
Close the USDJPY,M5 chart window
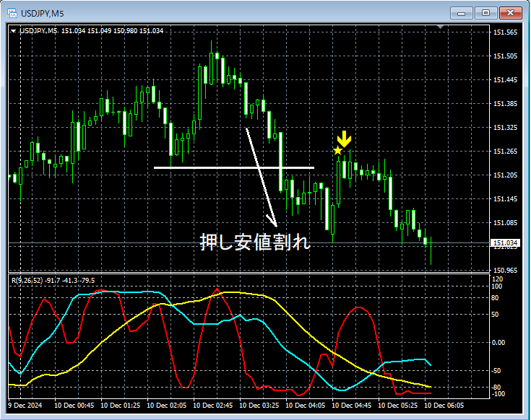point(510,13)
